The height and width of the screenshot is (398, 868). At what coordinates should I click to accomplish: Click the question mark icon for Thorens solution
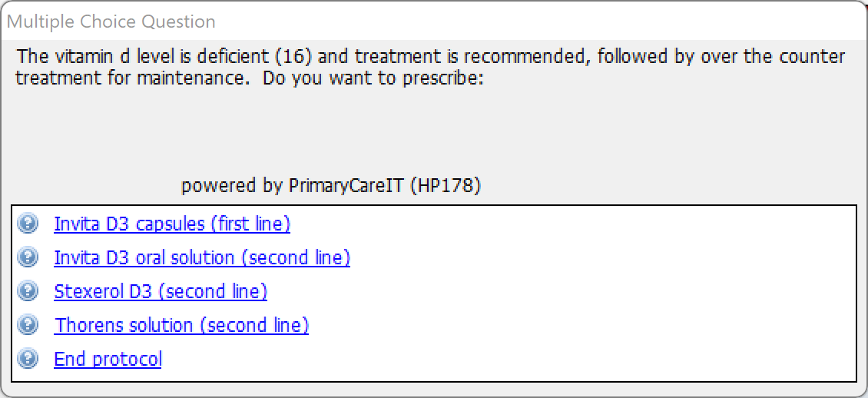tap(28, 325)
